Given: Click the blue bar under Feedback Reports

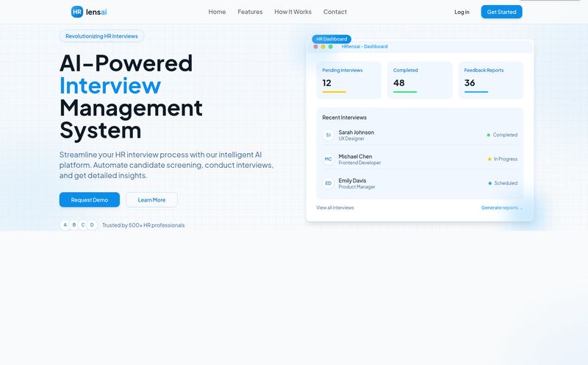Looking at the screenshot, I should click(476, 92).
